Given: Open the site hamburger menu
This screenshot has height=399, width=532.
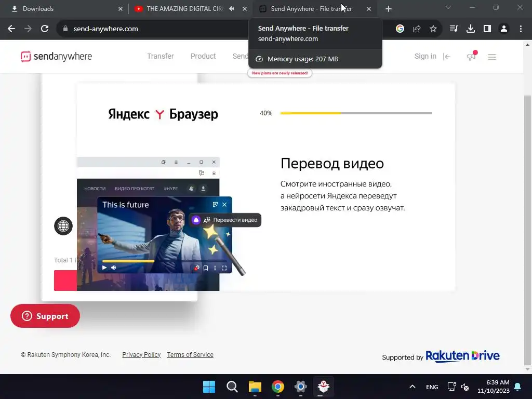Looking at the screenshot, I should tap(492, 57).
